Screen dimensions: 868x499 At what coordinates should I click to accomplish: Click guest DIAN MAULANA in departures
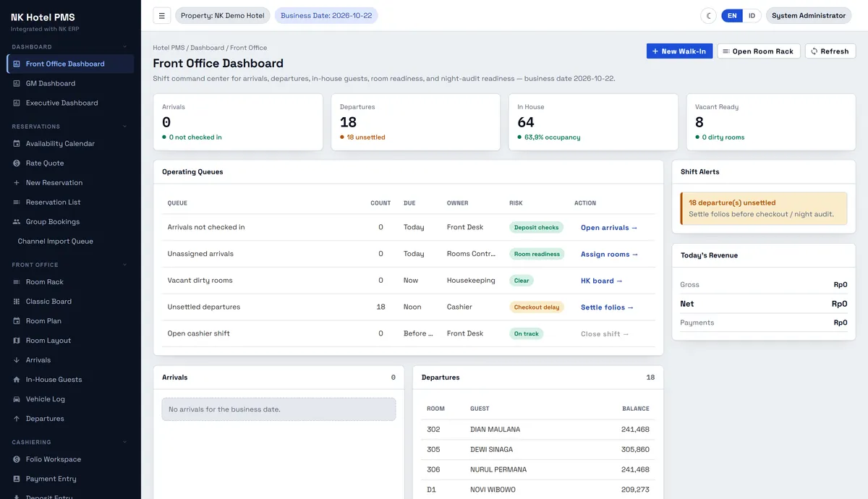click(x=495, y=430)
